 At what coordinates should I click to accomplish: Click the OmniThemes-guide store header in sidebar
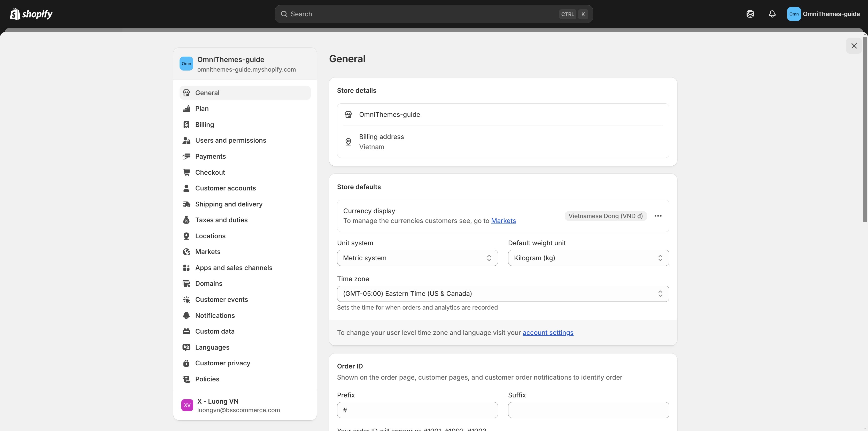pos(245,64)
